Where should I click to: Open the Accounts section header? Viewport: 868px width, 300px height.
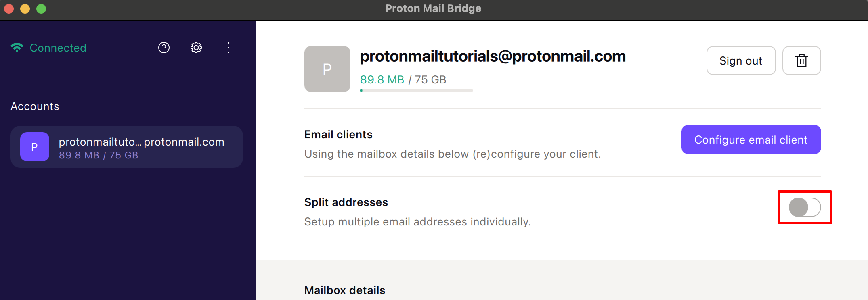pos(35,106)
